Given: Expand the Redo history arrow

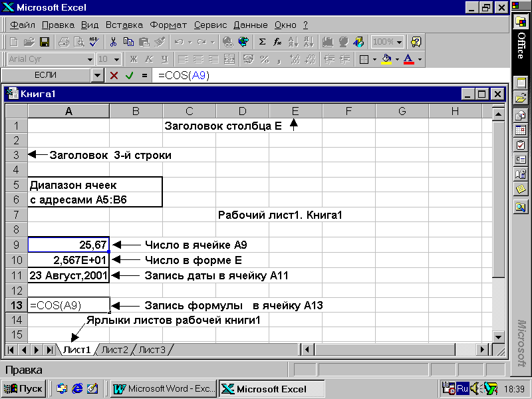Looking at the screenshot, I should 213,43.
